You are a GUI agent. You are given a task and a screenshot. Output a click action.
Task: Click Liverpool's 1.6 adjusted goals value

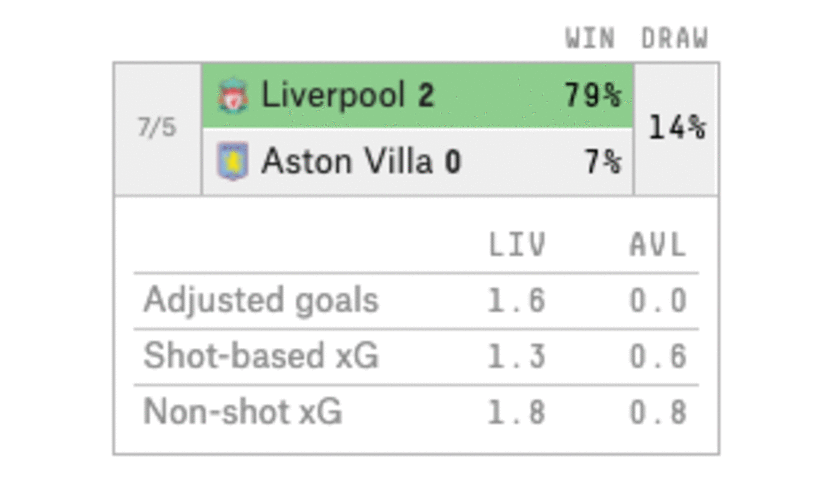coord(516,301)
